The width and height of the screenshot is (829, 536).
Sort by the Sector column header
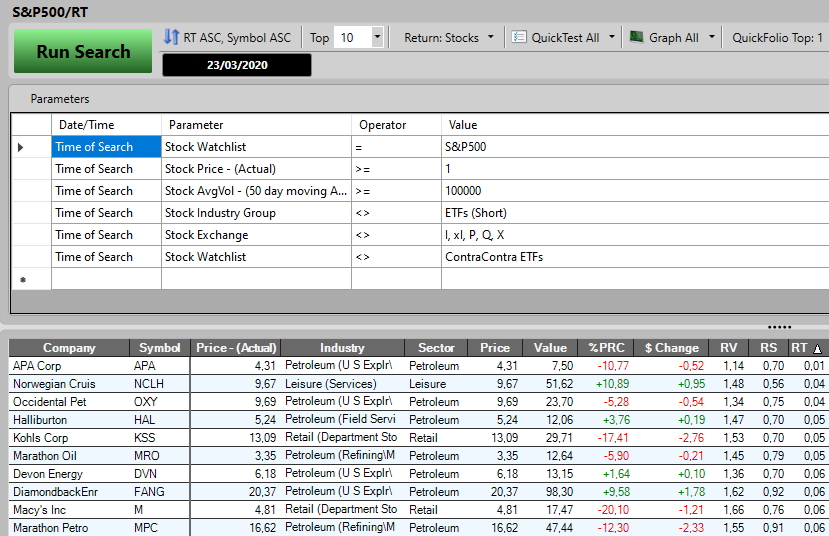[x=436, y=348]
